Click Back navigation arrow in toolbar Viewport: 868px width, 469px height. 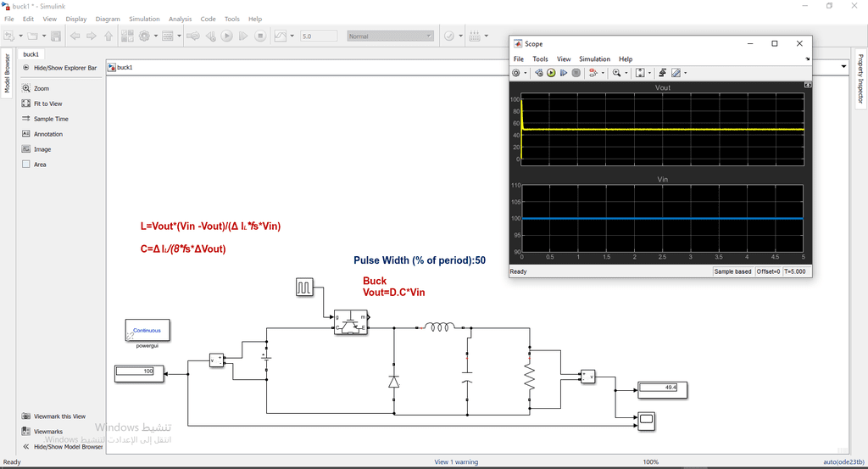click(x=75, y=36)
